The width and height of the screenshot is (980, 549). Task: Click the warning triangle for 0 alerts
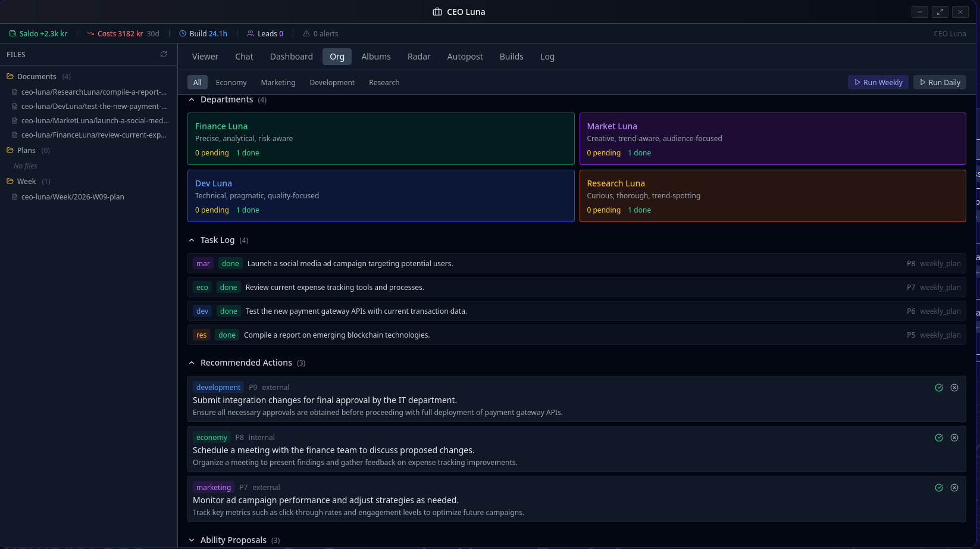point(305,33)
